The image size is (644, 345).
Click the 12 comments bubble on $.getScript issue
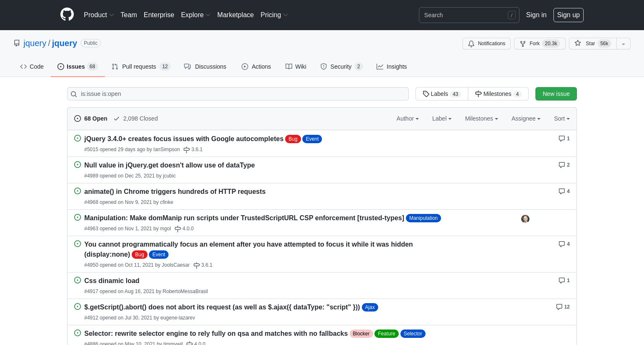(563, 307)
